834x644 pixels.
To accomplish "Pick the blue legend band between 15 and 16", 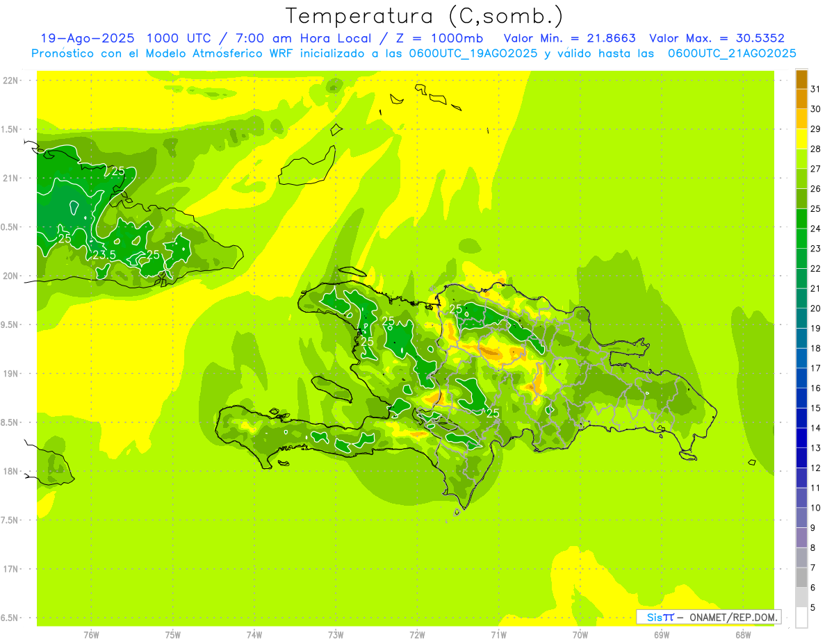I will point(801,398).
